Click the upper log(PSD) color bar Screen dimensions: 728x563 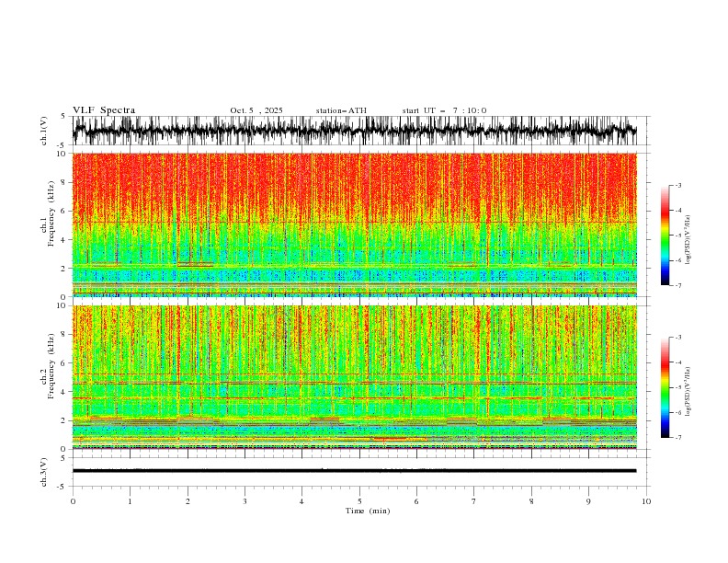click(665, 236)
